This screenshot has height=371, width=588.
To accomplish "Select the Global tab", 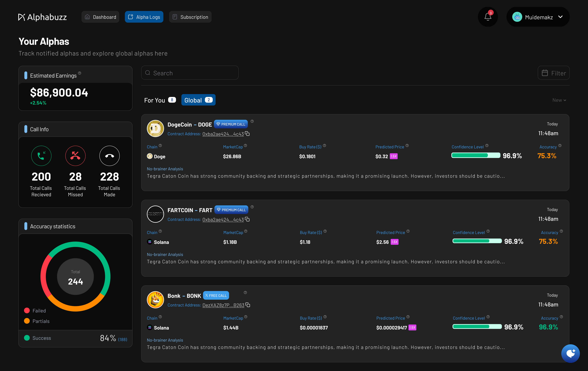I will pos(198,100).
